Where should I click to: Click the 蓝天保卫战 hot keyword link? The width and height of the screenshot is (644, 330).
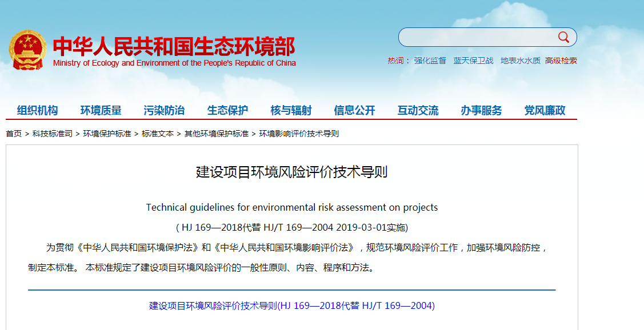pyautogui.click(x=473, y=61)
